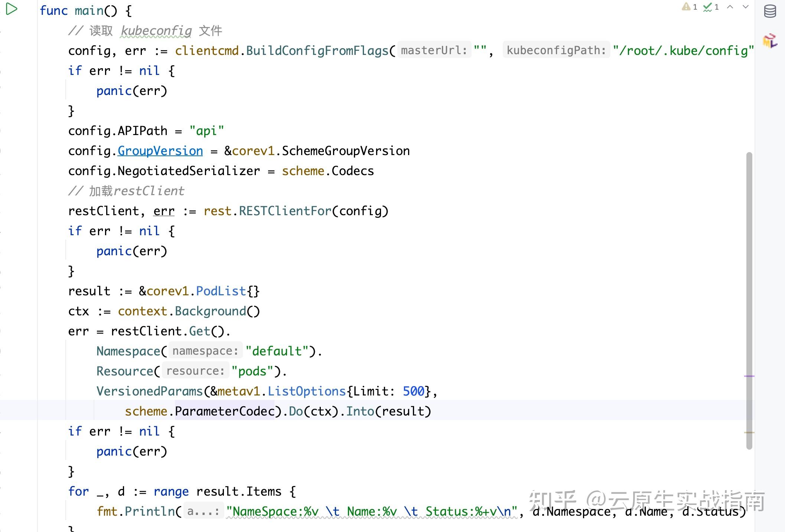
Task: Click the yellow warning triangle inspection icon
Action: [x=686, y=7]
